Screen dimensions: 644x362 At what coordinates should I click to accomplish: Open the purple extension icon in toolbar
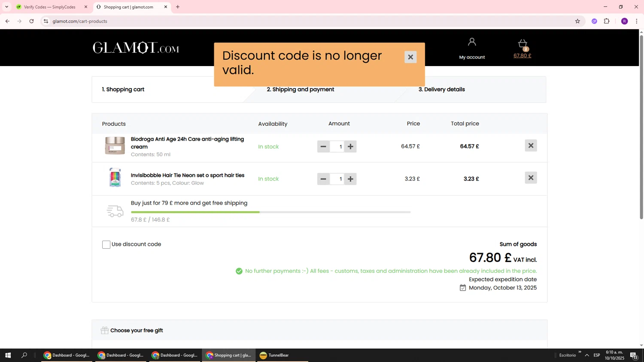click(594, 21)
